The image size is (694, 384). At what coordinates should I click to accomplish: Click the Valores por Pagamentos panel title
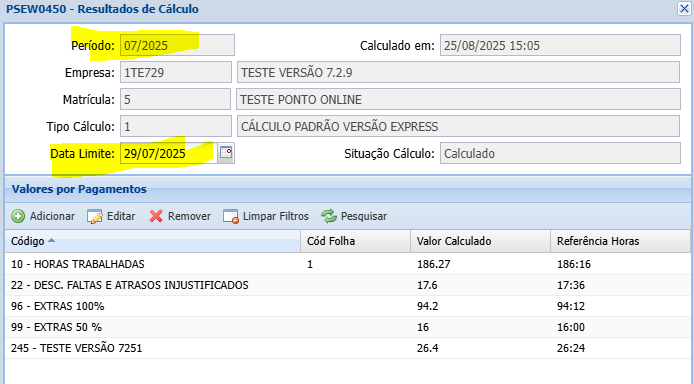coord(79,189)
